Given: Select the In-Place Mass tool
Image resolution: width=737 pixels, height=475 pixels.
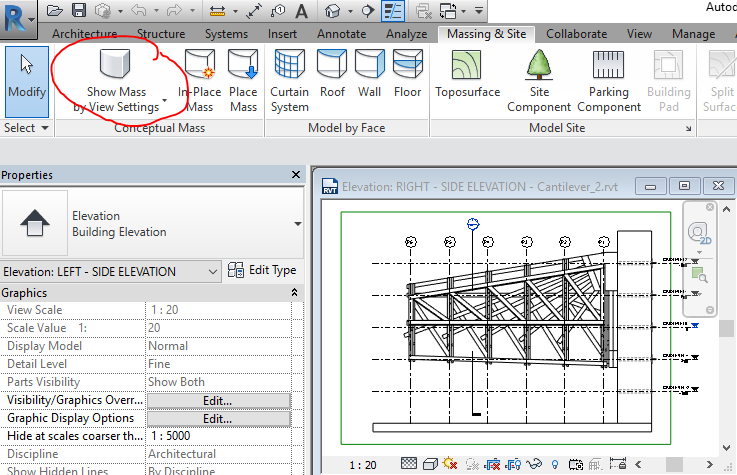Looking at the screenshot, I should [x=200, y=81].
